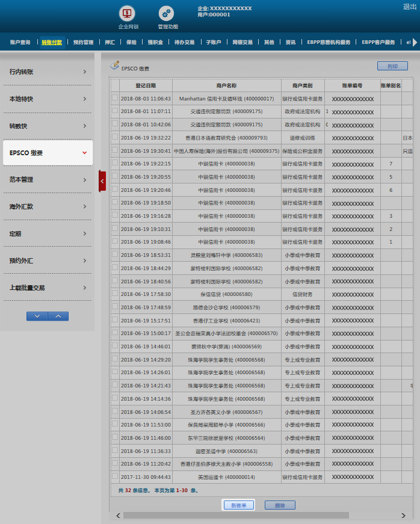Check the 美国运通卡 row checkbox
This screenshot has width=420, height=524.
tap(115, 476)
